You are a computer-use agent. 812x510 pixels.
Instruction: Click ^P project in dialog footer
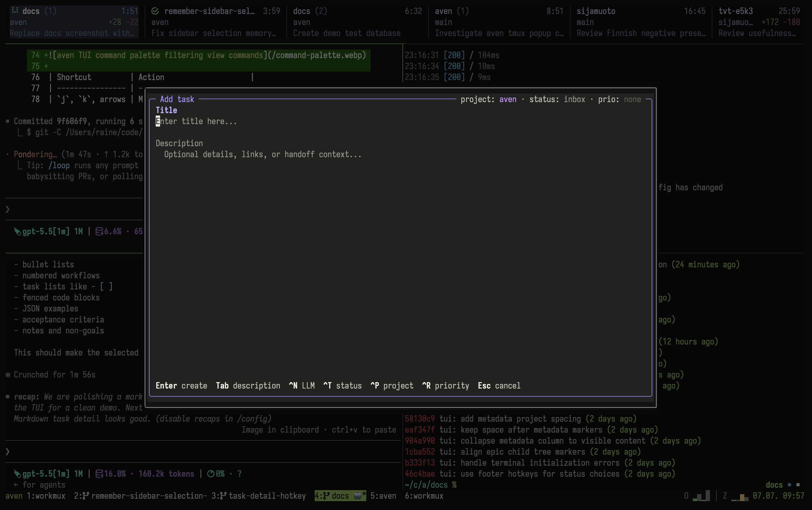coord(392,386)
